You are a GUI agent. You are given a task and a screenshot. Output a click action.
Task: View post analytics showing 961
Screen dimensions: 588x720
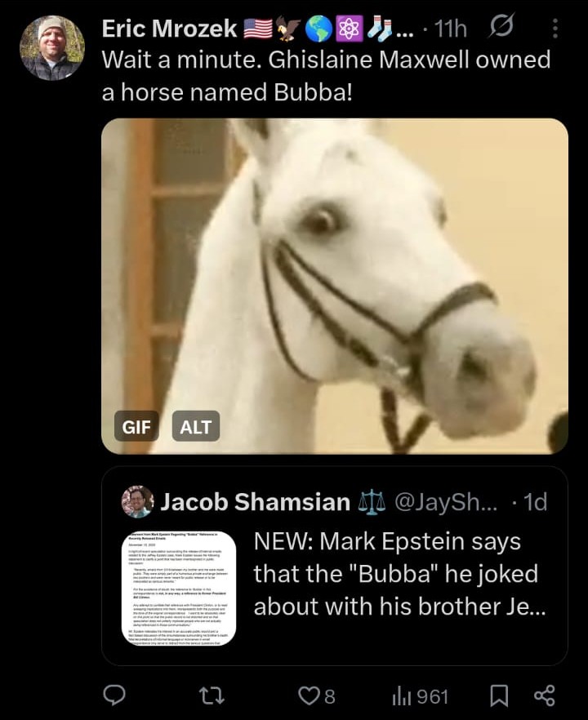(x=420, y=696)
